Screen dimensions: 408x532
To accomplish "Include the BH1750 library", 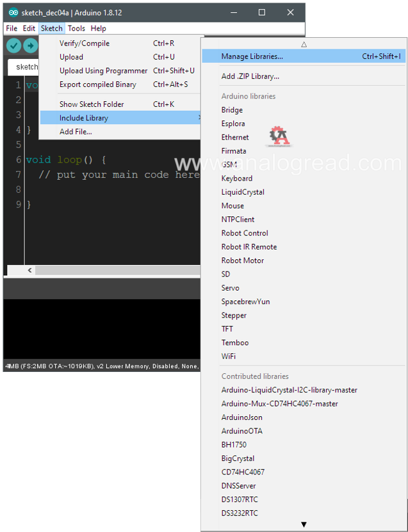I will tap(304, 444).
